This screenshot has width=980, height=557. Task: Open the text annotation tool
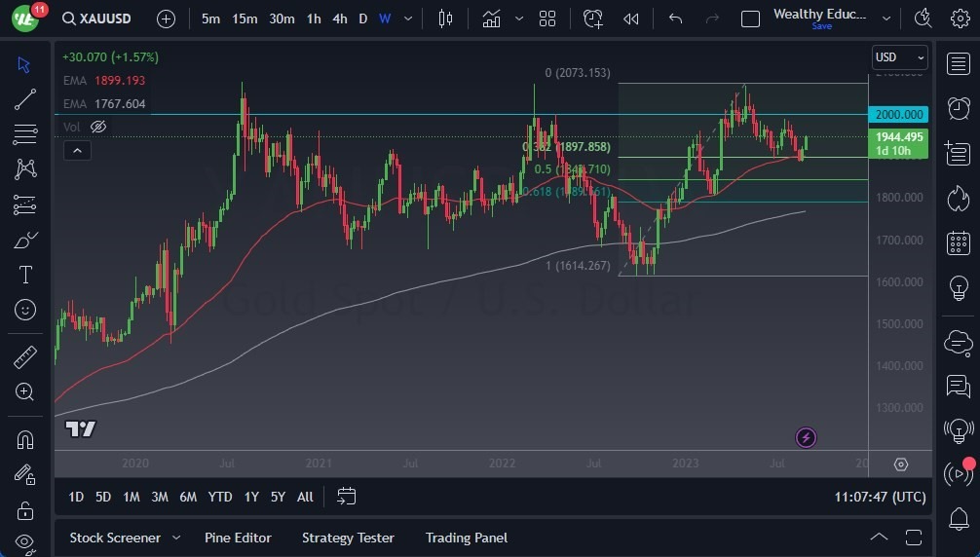pos(25,275)
